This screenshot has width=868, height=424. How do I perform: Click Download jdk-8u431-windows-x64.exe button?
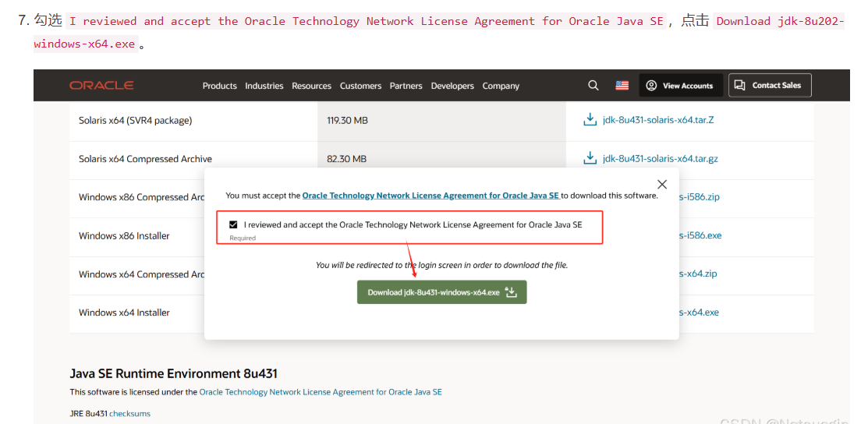coord(441,291)
